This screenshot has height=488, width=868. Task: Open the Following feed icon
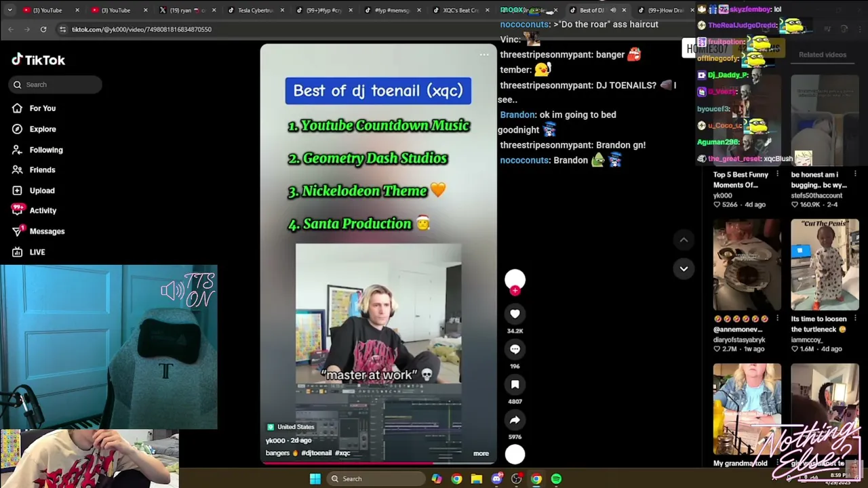pos(17,150)
